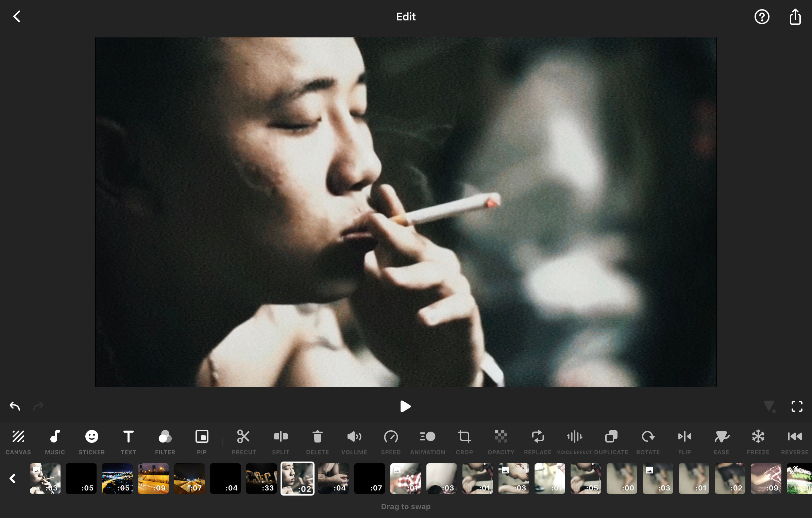
Task: Enter fullscreen preview mode
Action: coord(797,406)
